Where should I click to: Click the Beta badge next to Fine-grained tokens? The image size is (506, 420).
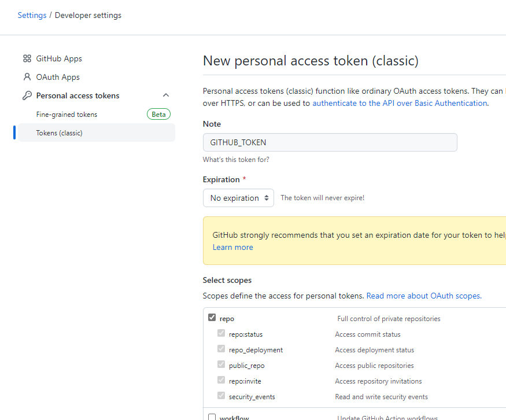click(158, 115)
